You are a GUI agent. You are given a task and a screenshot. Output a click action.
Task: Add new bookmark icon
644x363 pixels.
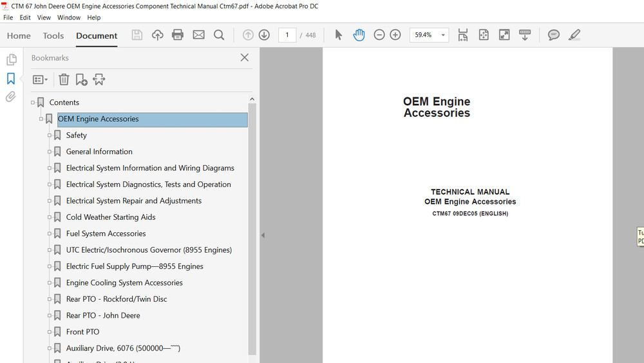[x=81, y=79]
